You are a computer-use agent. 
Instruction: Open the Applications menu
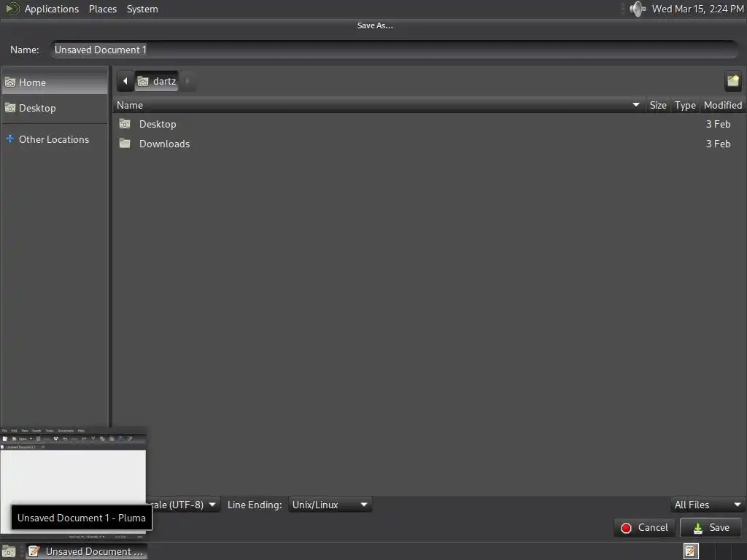[52, 9]
